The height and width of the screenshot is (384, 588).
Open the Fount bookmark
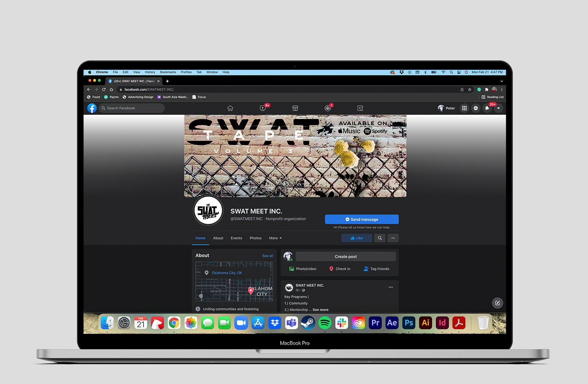click(94, 97)
